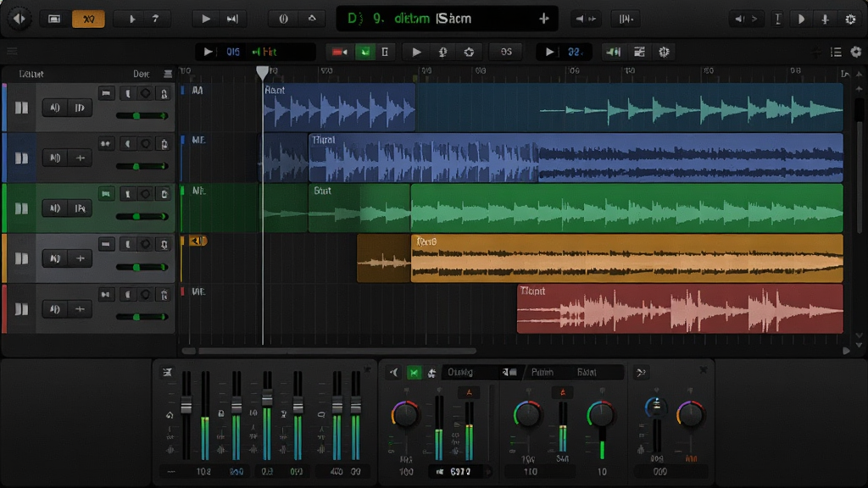Click the playhead marker on the timeline ruler
The height and width of the screenshot is (488, 868).
pos(263,72)
